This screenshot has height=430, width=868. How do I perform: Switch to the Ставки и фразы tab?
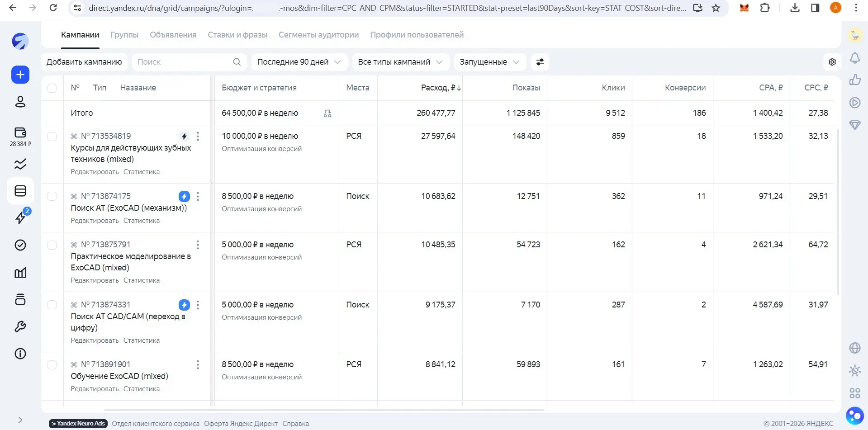click(x=237, y=35)
